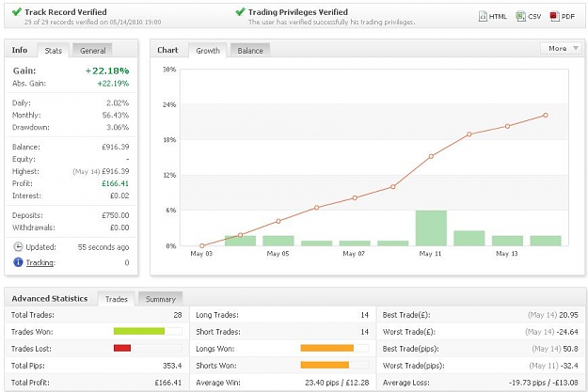Screen dimensions: 588x392
Task: Click Average Win '23.40 pips / £12.28'
Action: pos(337,383)
